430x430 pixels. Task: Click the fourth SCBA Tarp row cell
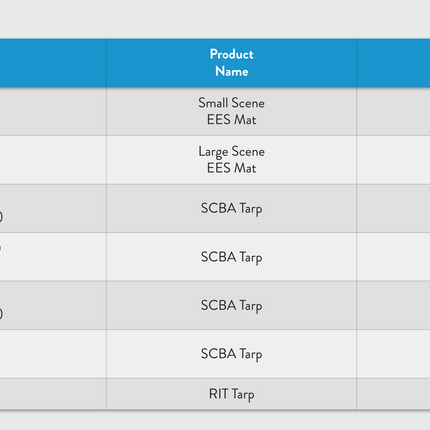231,354
